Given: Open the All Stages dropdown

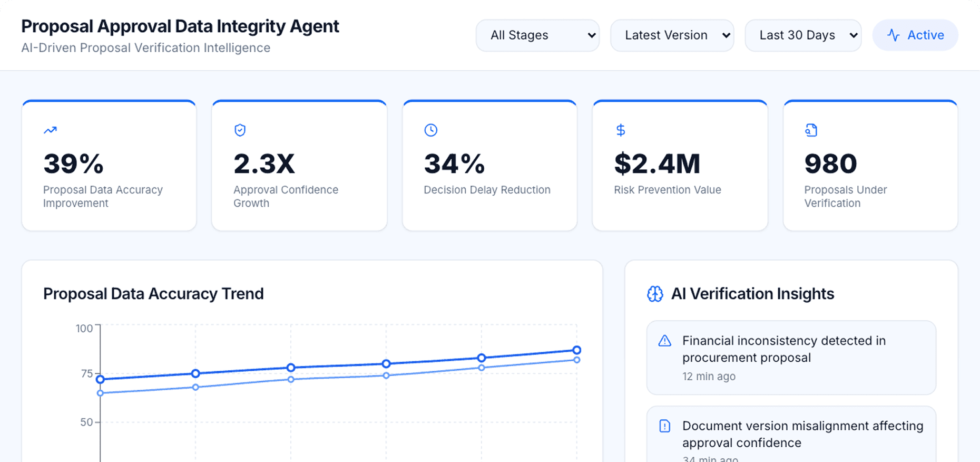Looking at the screenshot, I should pyautogui.click(x=537, y=35).
